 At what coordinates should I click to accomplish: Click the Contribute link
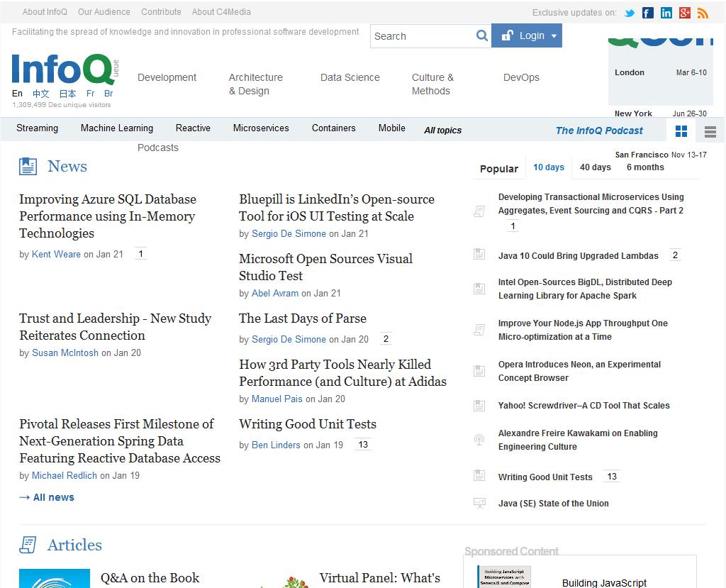coord(161,12)
